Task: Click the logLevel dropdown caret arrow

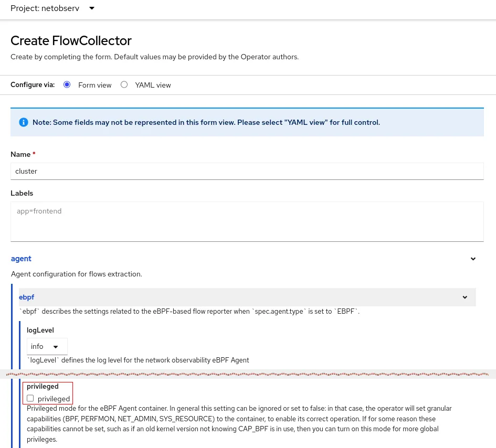Action: click(x=56, y=347)
